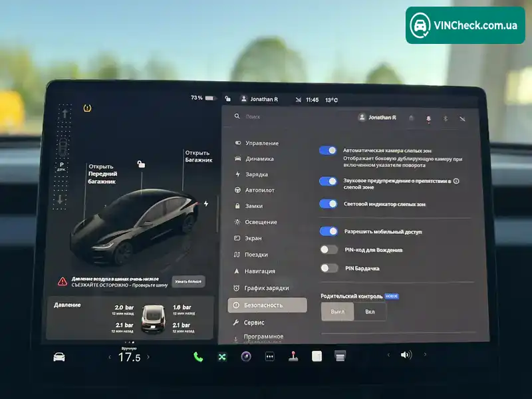Image resolution: width=532 pixels, height=399 pixels.
Task: Tap the 17.5 temperature readout
Action: point(129,357)
